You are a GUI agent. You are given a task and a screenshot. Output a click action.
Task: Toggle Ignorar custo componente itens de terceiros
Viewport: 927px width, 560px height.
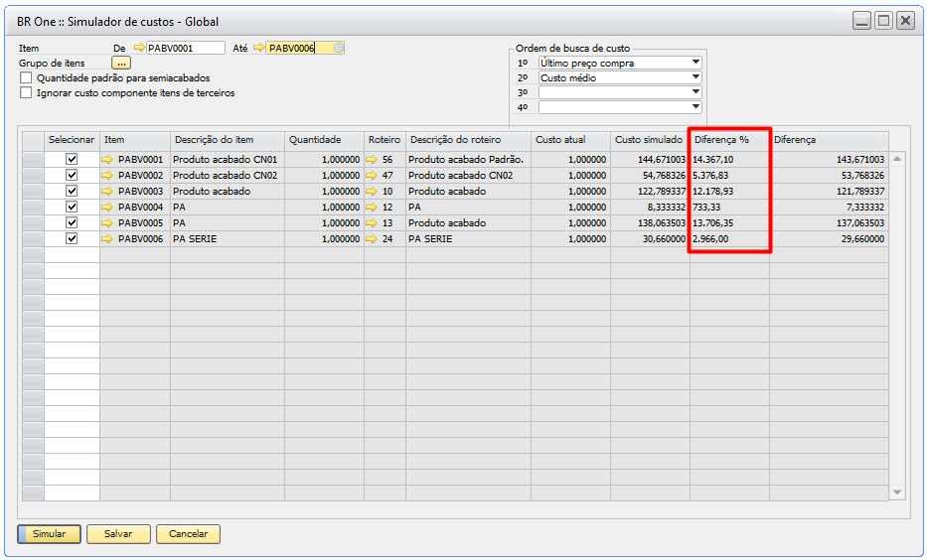click(26, 93)
